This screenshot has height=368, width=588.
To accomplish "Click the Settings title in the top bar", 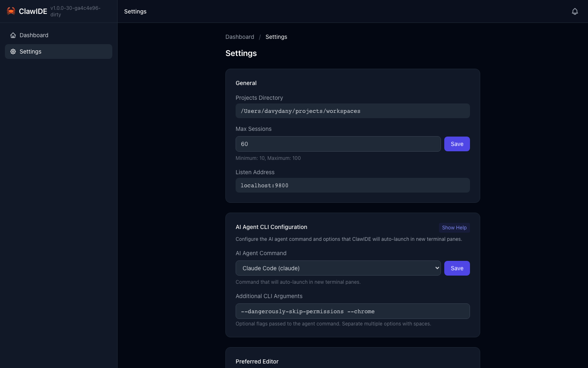I will (x=135, y=11).
